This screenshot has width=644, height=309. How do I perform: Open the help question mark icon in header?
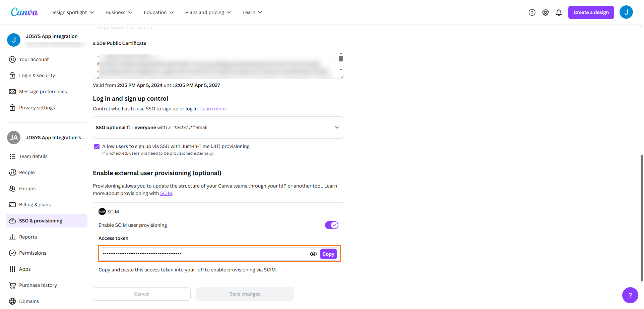532,12
